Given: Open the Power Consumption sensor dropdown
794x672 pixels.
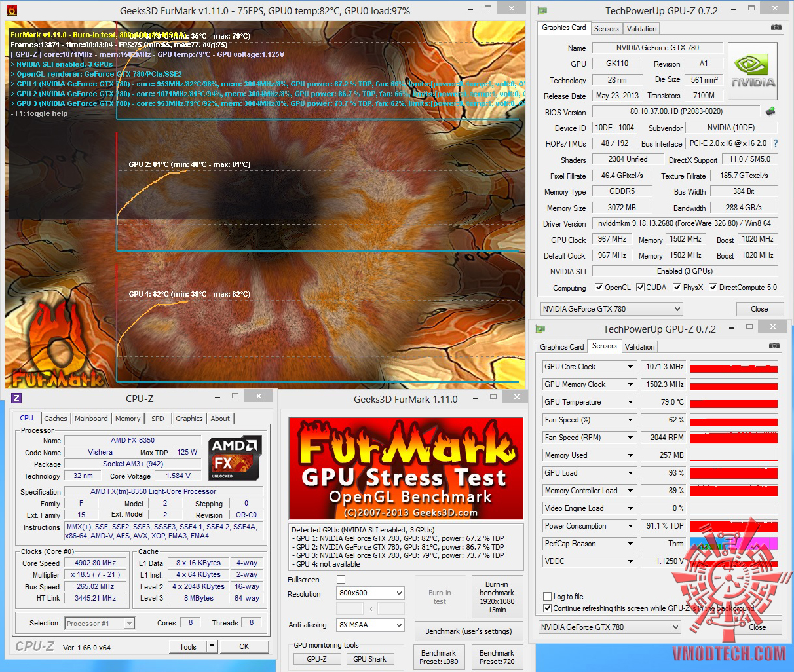Looking at the screenshot, I should 630,526.
